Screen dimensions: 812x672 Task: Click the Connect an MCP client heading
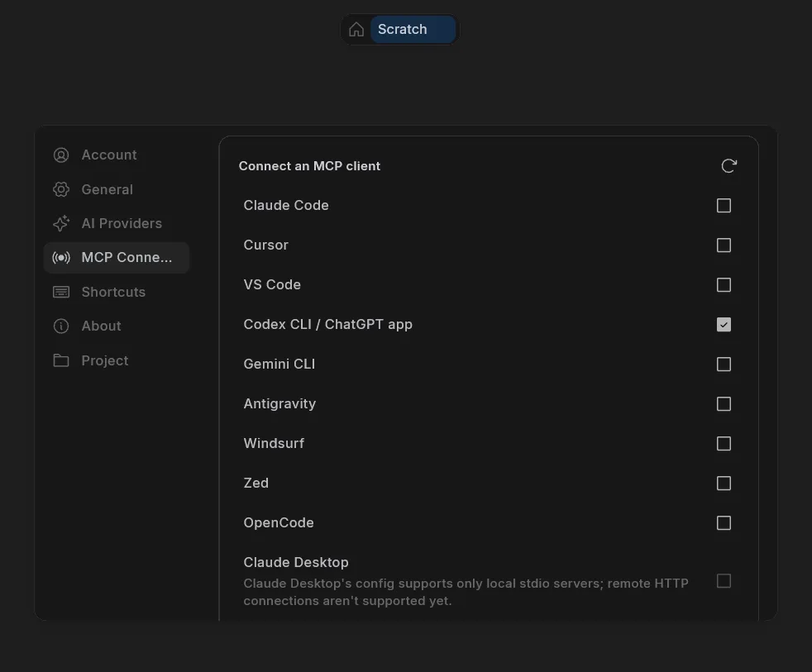[309, 166]
